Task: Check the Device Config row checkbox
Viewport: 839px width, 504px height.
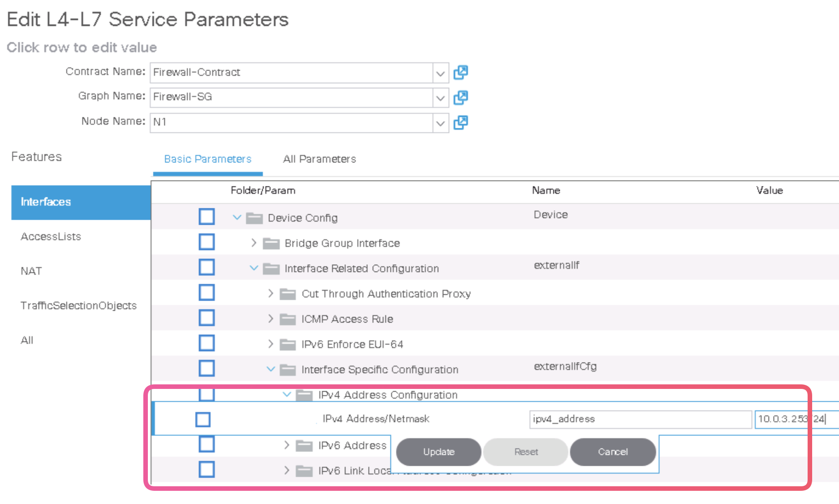Action: (207, 217)
